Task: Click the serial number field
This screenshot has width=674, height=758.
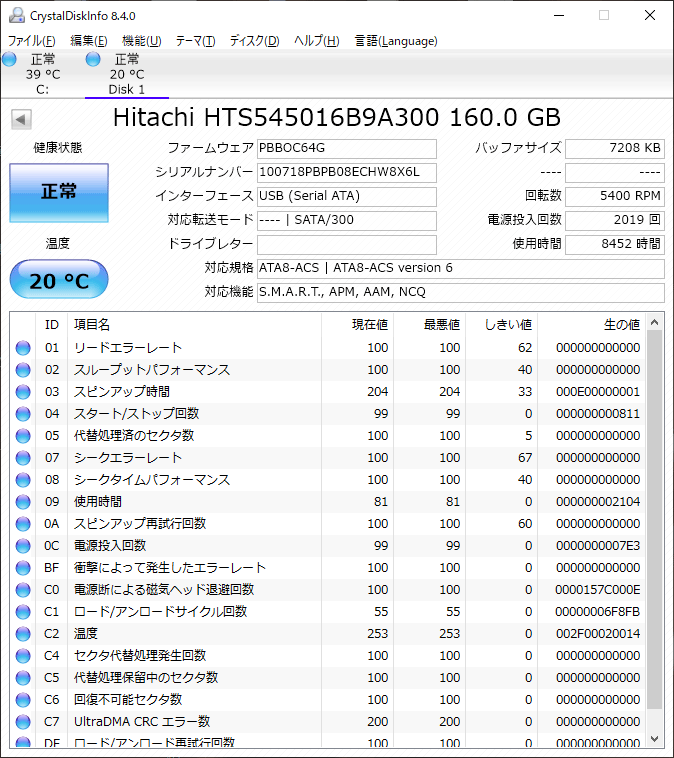Action: (x=347, y=172)
